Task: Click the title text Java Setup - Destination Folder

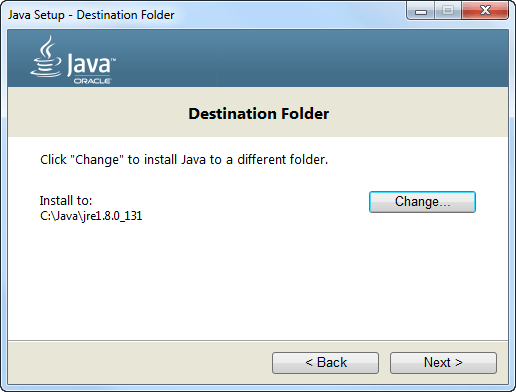Action: [x=91, y=15]
